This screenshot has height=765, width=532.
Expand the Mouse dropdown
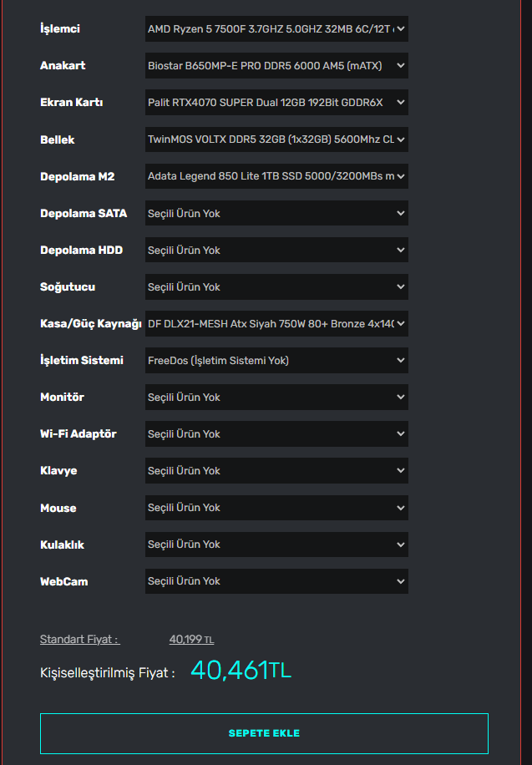point(276,507)
